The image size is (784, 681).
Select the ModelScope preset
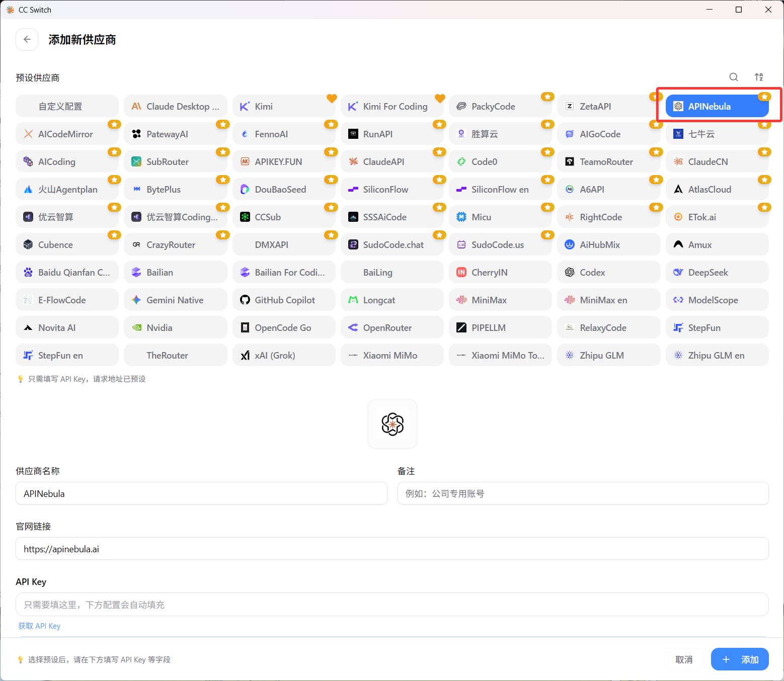(x=717, y=300)
